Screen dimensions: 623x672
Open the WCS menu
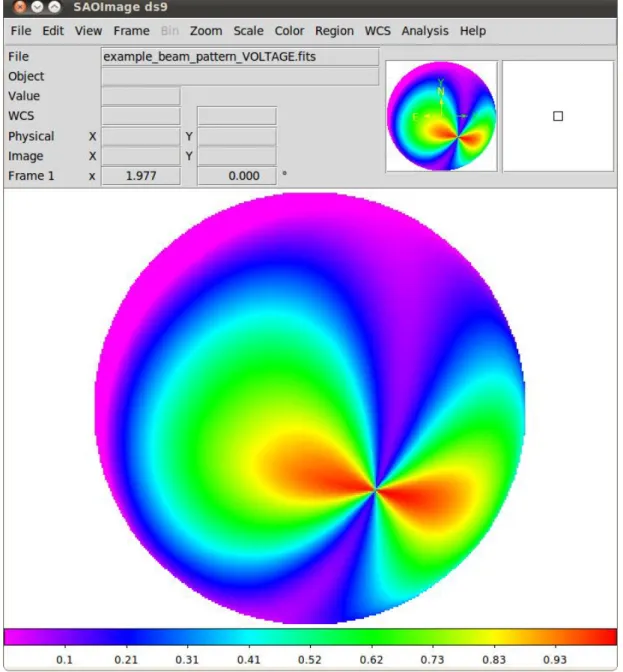[378, 31]
